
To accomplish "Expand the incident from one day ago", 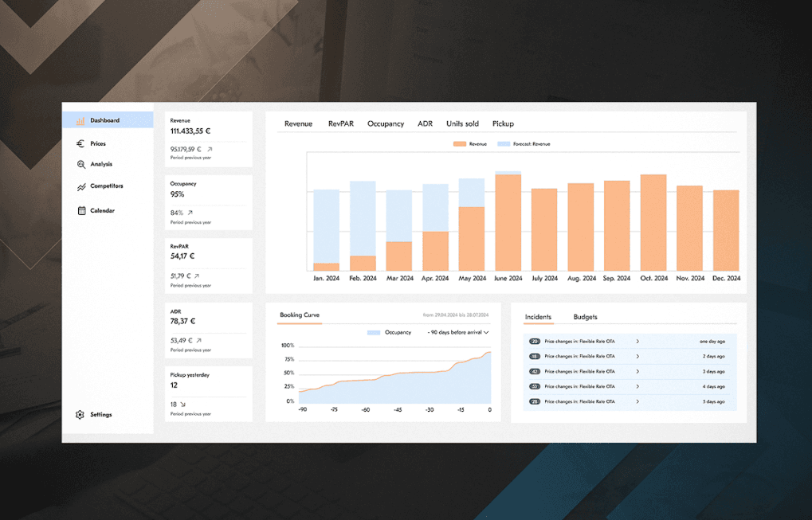I will [x=637, y=342].
